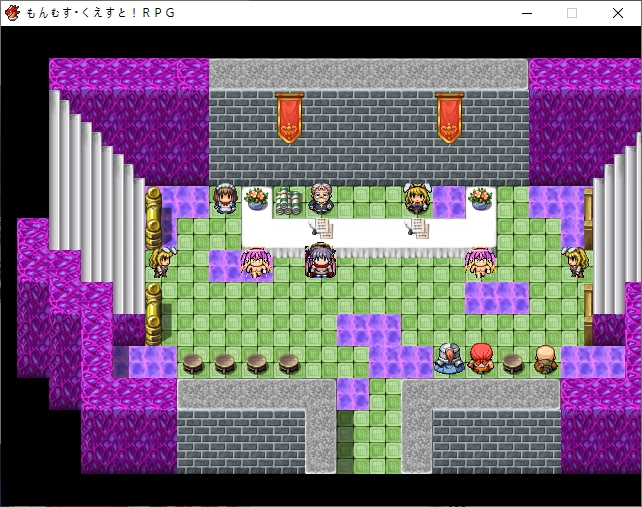
Task: Click the red-haired character seated at bottom
Action: point(481,359)
